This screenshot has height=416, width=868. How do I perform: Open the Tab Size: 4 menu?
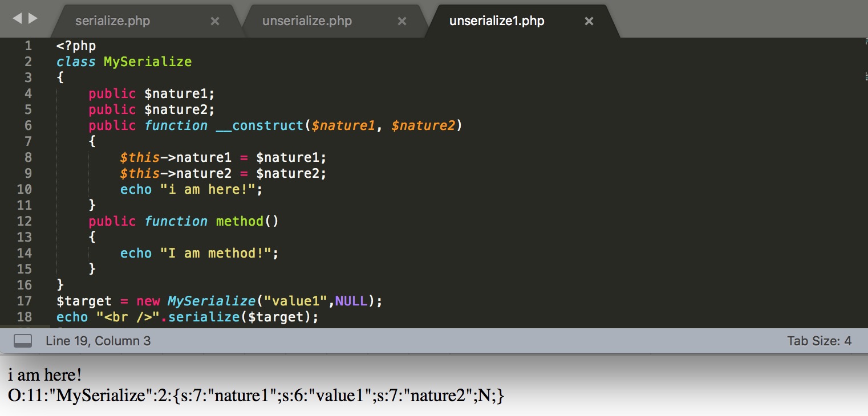tap(819, 341)
